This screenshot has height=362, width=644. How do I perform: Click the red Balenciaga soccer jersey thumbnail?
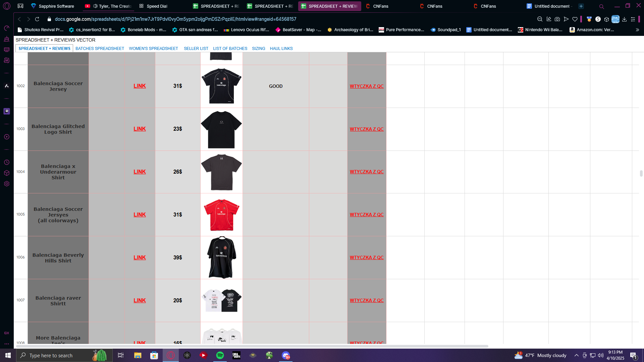221,215
